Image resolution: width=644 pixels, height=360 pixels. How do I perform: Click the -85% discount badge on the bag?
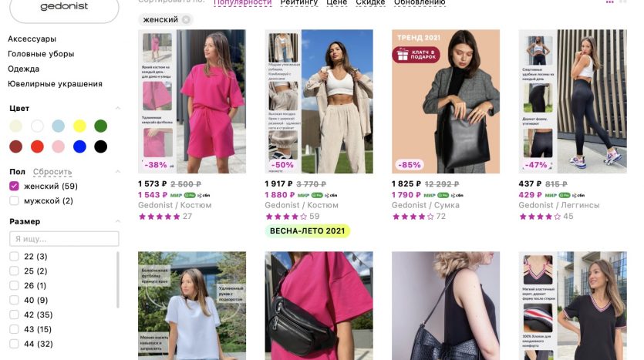[x=410, y=165]
